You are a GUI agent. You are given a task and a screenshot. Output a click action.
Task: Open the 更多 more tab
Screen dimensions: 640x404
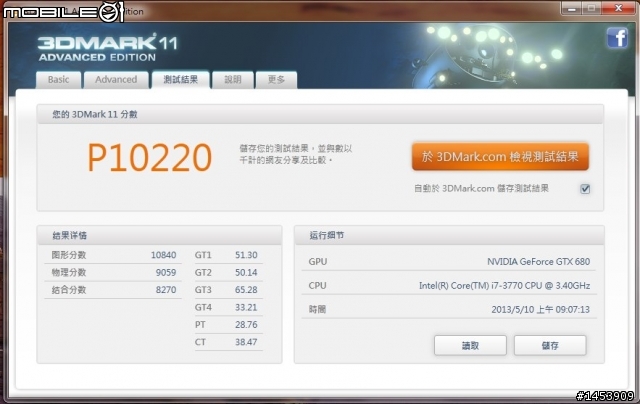[x=276, y=80]
